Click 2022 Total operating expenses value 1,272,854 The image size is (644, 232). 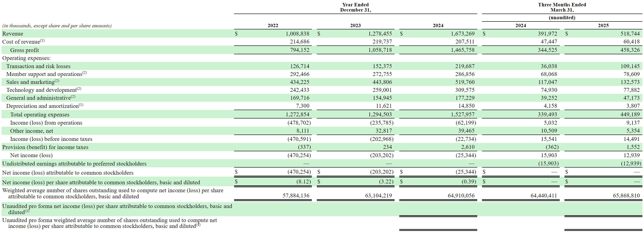point(298,114)
